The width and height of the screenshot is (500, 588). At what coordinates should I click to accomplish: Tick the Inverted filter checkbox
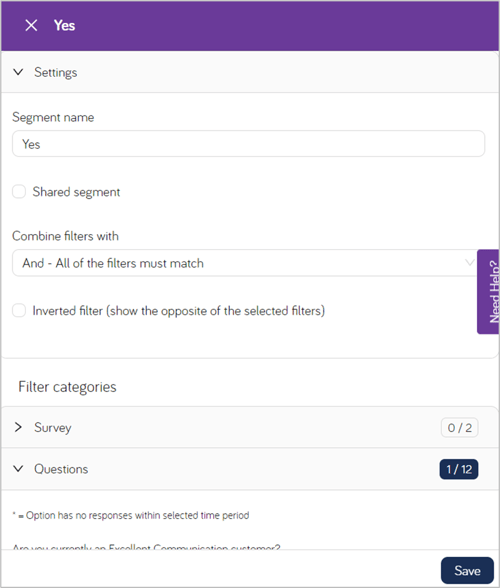click(x=19, y=310)
